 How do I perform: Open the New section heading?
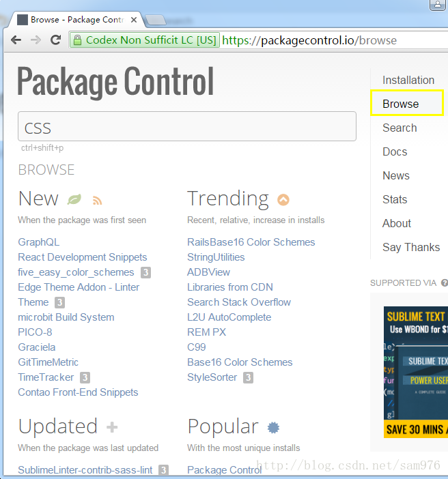(38, 199)
